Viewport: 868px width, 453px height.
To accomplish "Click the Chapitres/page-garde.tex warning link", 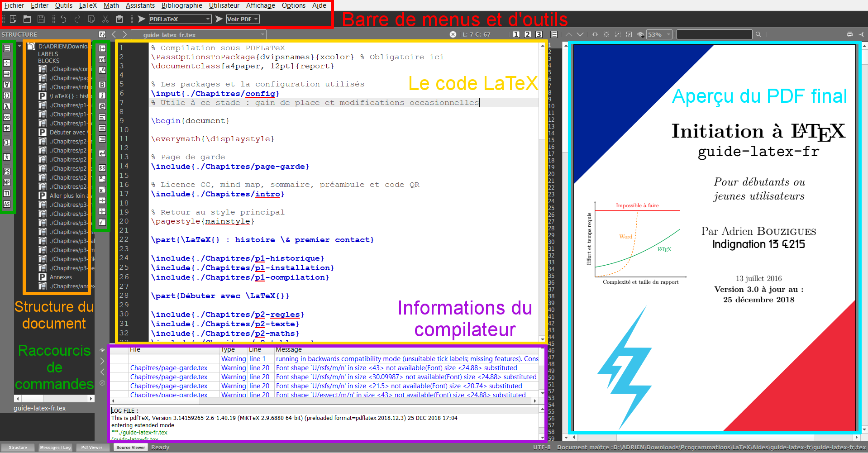I will point(169,368).
